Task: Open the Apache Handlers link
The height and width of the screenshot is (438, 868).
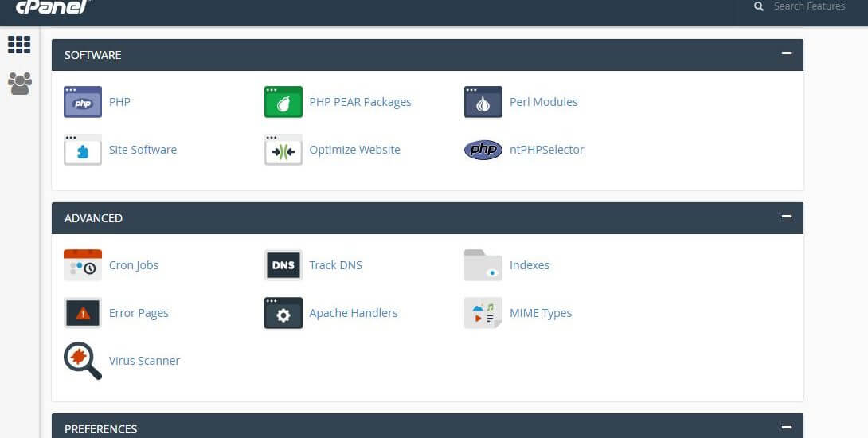Action: click(354, 313)
